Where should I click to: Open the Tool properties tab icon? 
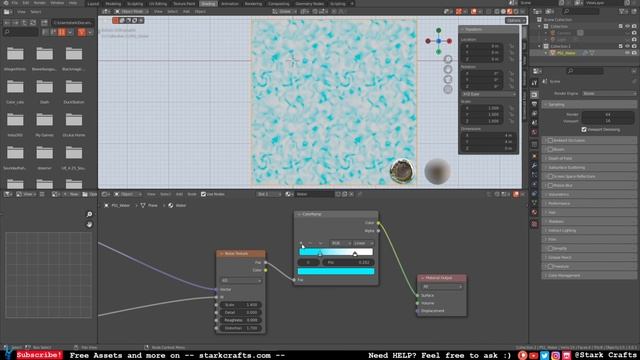tap(534, 83)
